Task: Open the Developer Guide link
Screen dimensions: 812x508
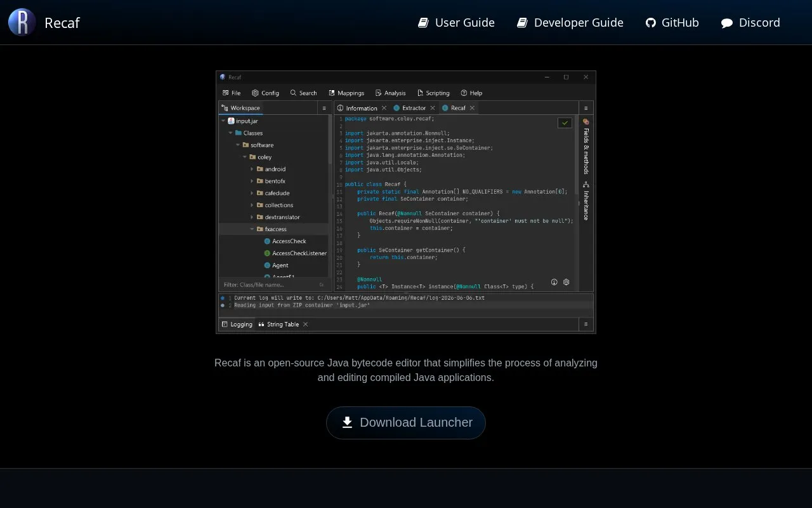Action: (x=570, y=23)
